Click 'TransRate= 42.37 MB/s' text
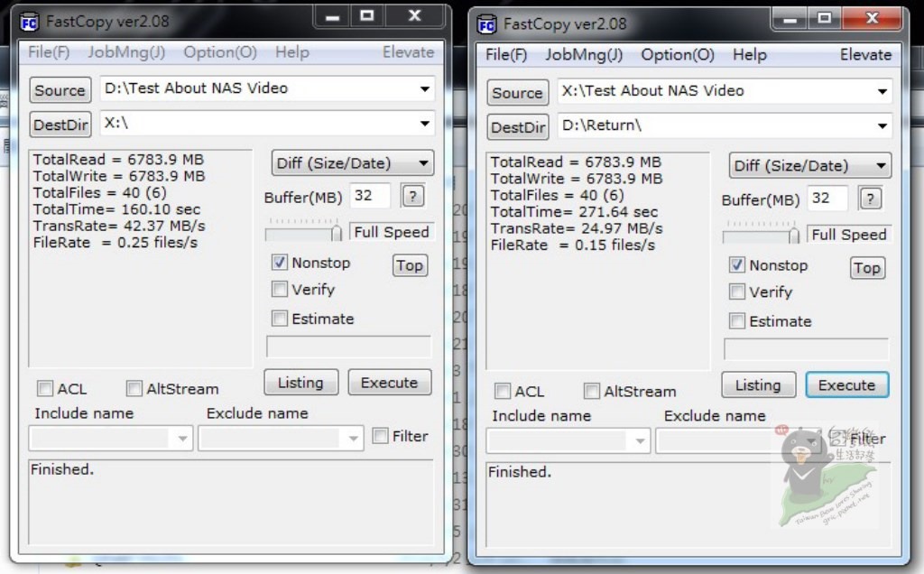Viewport: 924px width, 574px height. click(x=119, y=227)
